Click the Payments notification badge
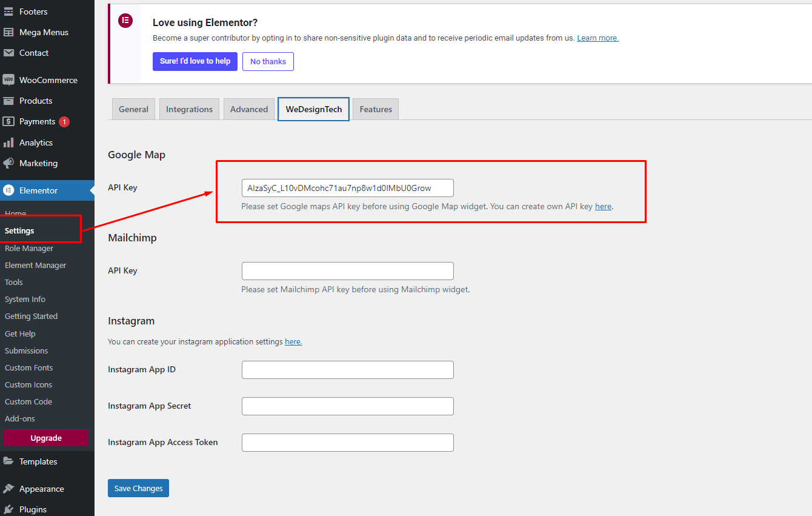812x516 pixels. tap(64, 122)
